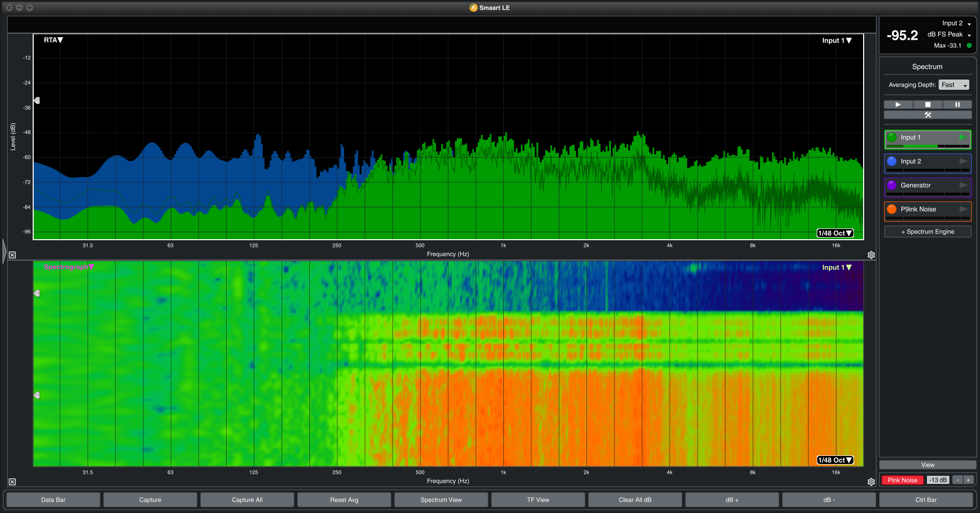Click the -13 dB generator level field
980x513 pixels.
click(x=938, y=480)
